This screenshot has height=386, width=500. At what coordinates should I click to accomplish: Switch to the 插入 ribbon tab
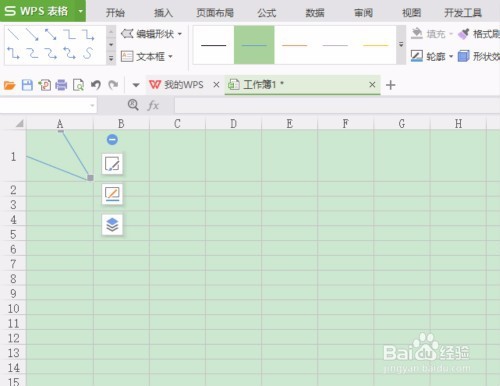click(163, 13)
